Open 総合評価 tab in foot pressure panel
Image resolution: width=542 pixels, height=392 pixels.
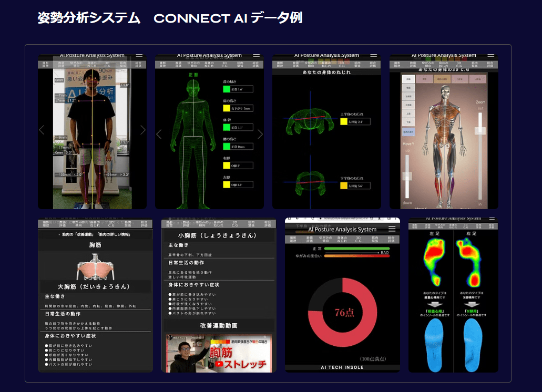[x=491, y=226]
